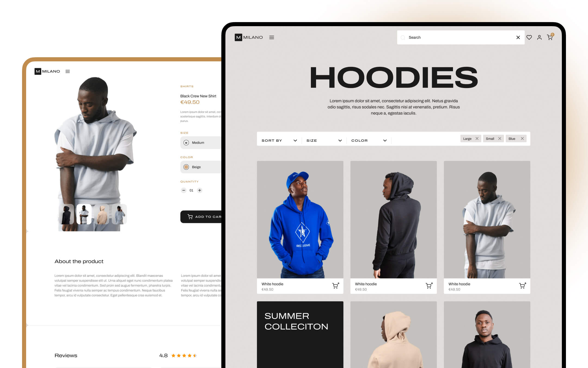Expand the Size filter dropdown
Screen dimensions: 588x368
pos(324,140)
